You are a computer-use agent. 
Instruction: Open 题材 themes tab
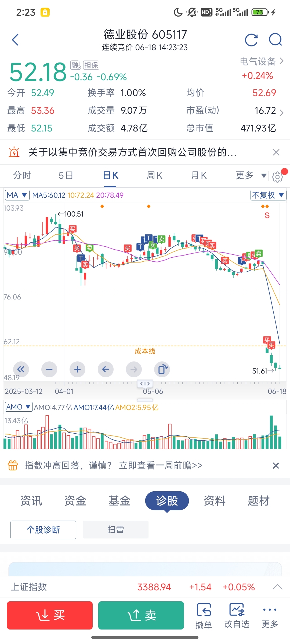(259, 501)
